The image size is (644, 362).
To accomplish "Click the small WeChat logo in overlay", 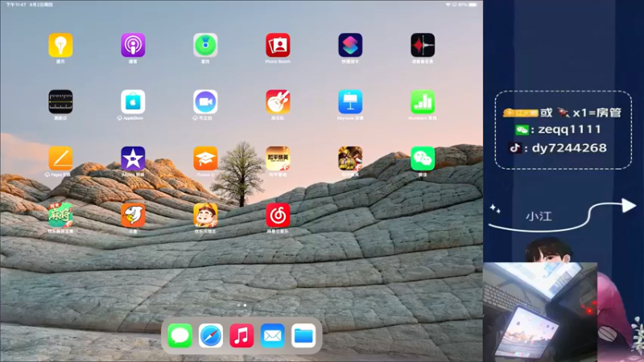I will coord(522,130).
